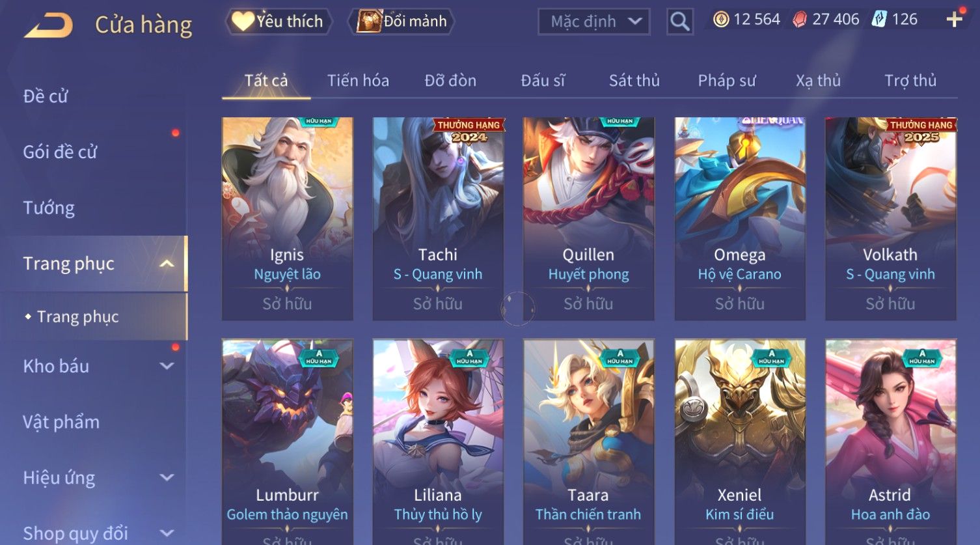The image size is (980, 545).
Task: Switch to the Pháp sư tab
Action: point(727,81)
